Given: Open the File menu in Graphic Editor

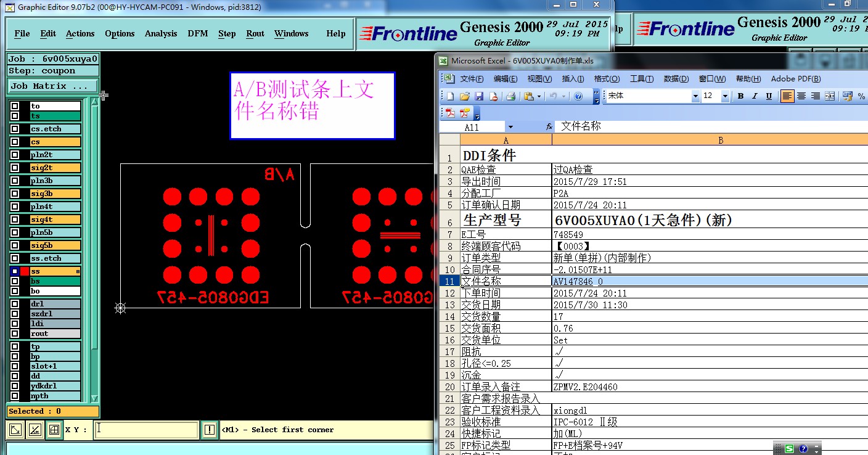Looking at the screenshot, I should (x=22, y=34).
